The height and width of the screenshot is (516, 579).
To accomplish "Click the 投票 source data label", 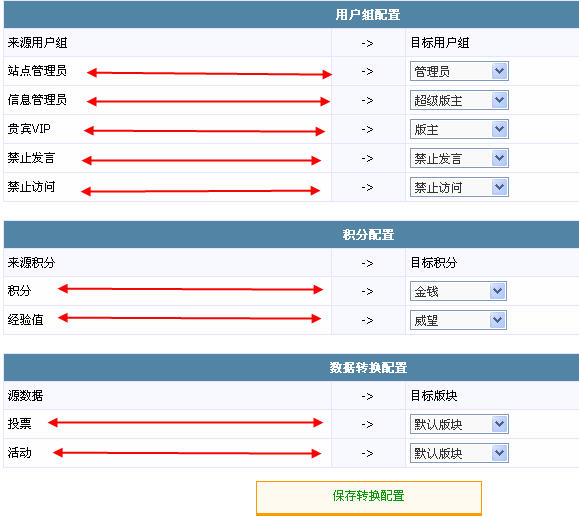I will pyautogui.click(x=19, y=423).
